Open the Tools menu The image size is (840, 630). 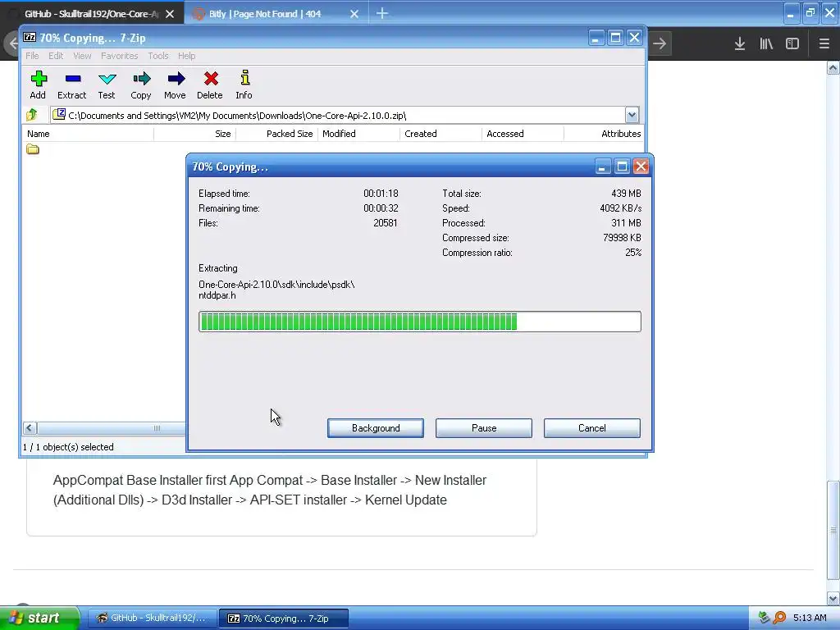click(158, 56)
